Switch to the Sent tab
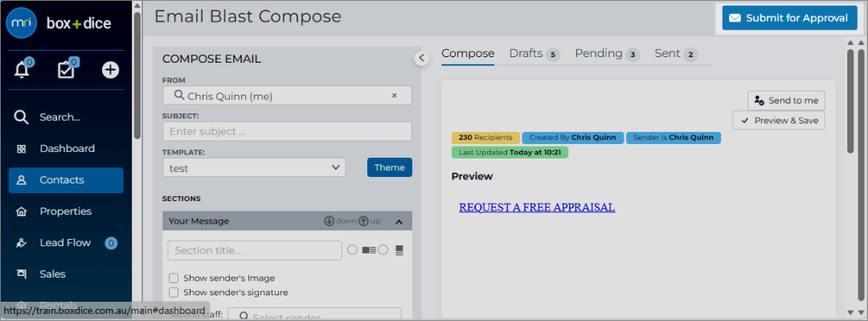Viewport: 868px width, 321px height. (667, 54)
